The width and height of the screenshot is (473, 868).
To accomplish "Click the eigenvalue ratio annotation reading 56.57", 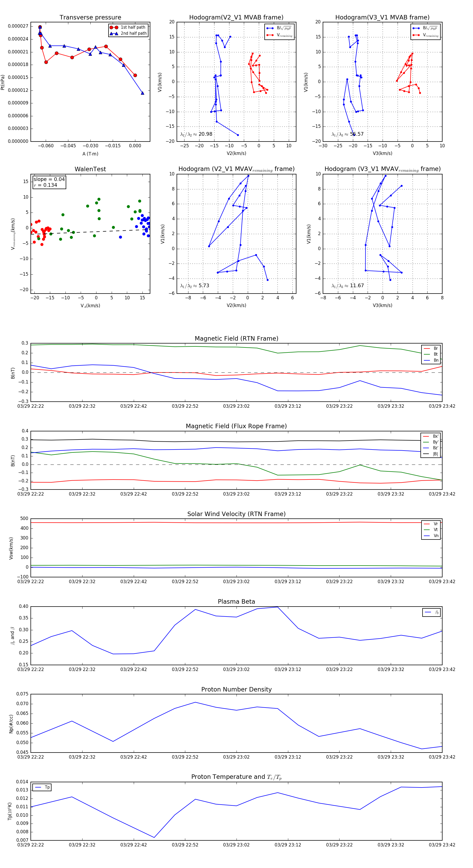I will tap(347, 134).
